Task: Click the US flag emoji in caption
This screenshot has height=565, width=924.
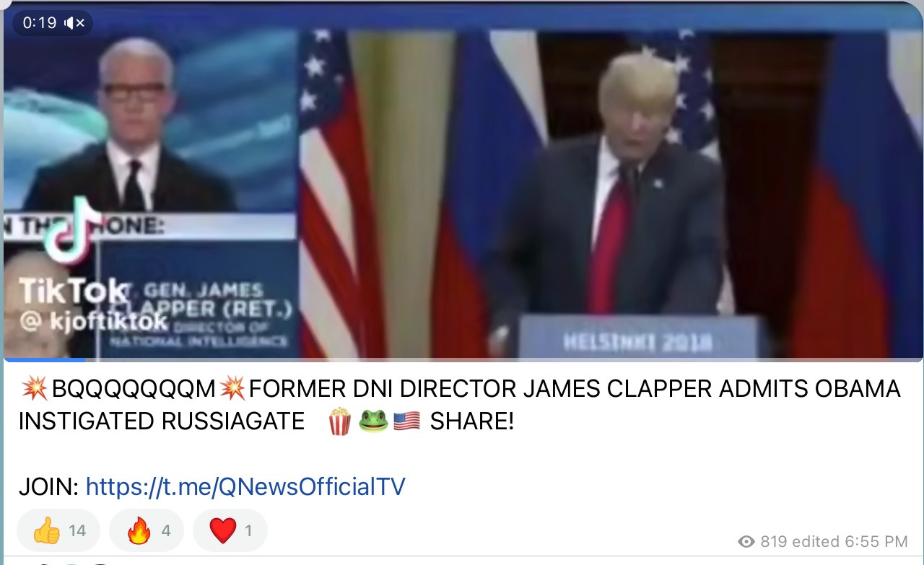Action: pyautogui.click(x=406, y=421)
